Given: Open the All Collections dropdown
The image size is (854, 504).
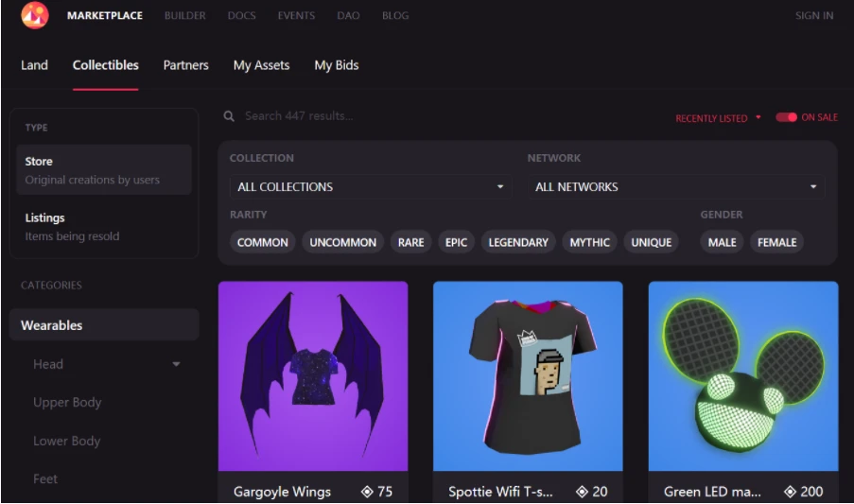Looking at the screenshot, I should tap(371, 186).
